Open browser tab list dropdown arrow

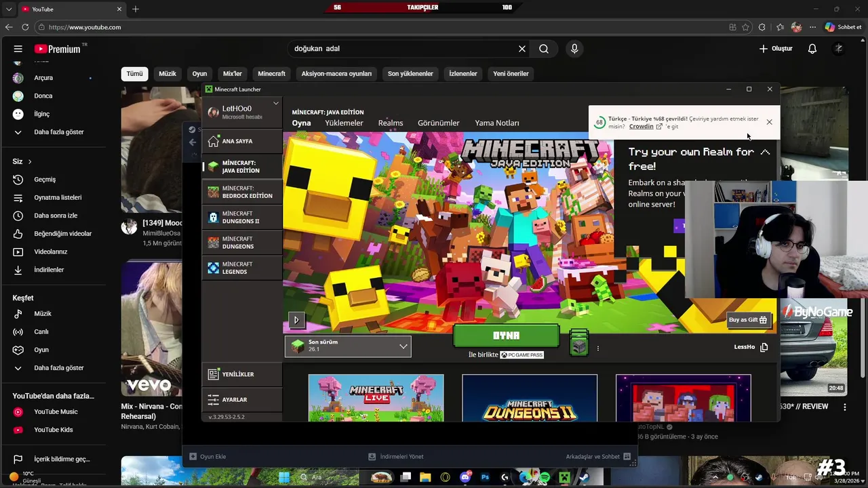coord(9,9)
